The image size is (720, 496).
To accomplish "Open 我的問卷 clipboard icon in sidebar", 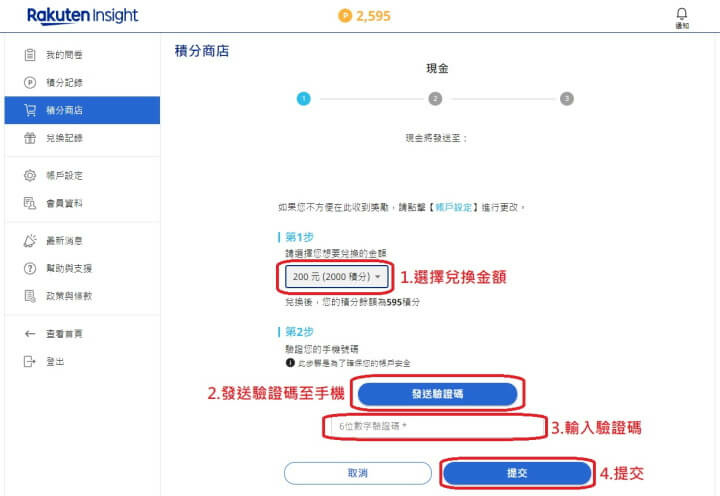I will (x=30, y=55).
